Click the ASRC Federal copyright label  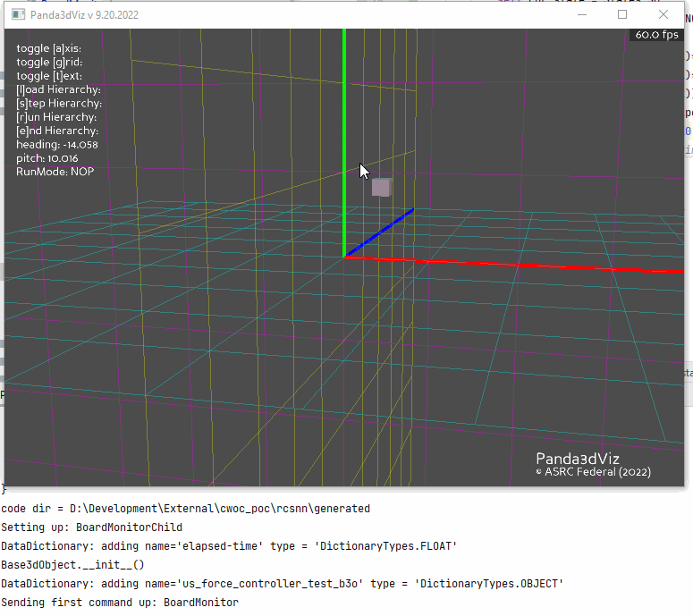click(x=593, y=472)
